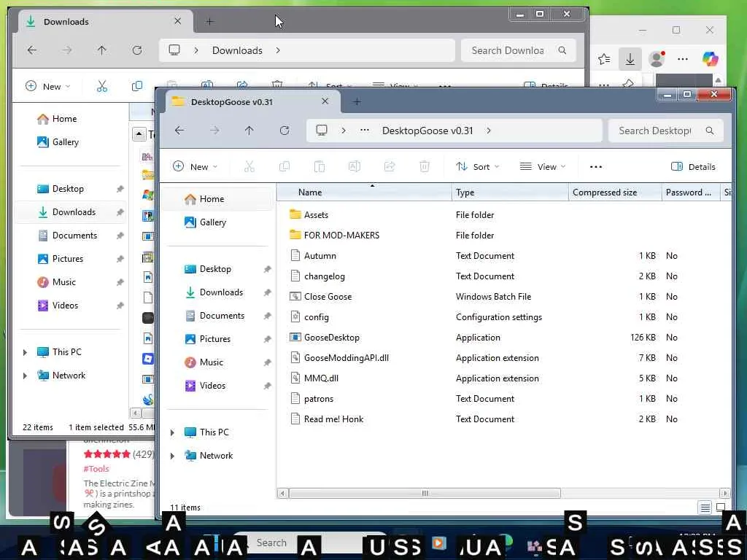Viewport: 747px width, 560px height.
Task: Click the horizontal scrollbar in DesktopGoose window
Action: pyautogui.click(x=425, y=494)
